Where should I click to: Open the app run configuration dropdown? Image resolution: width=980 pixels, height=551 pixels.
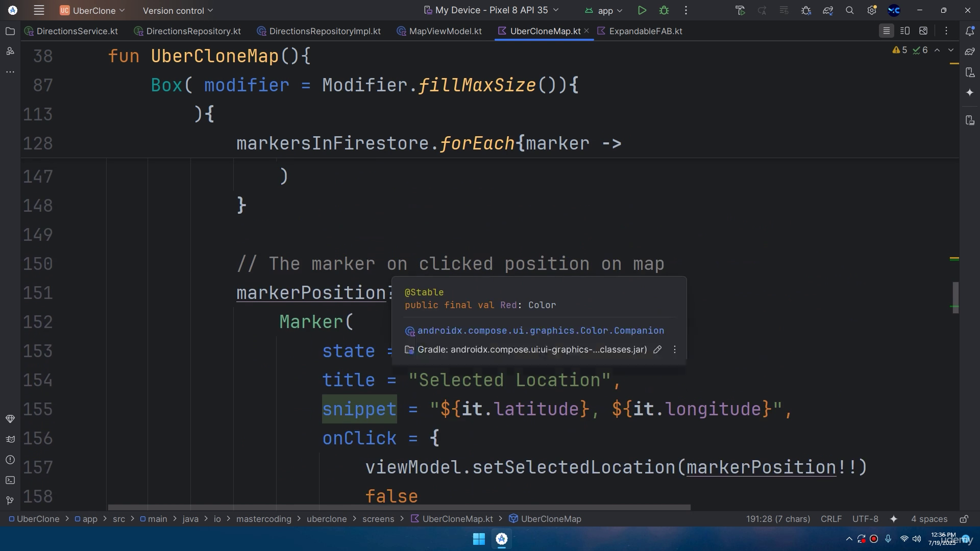(x=604, y=10)
